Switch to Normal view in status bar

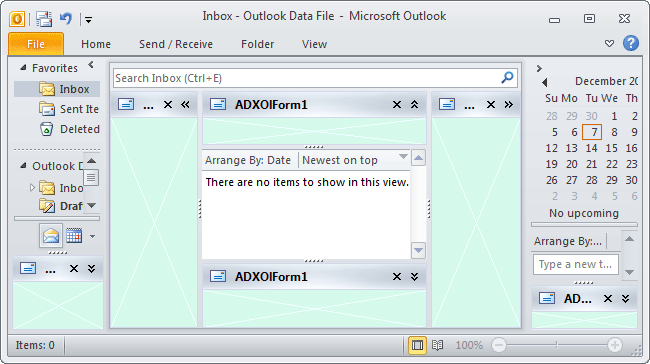tap(417, 345)
